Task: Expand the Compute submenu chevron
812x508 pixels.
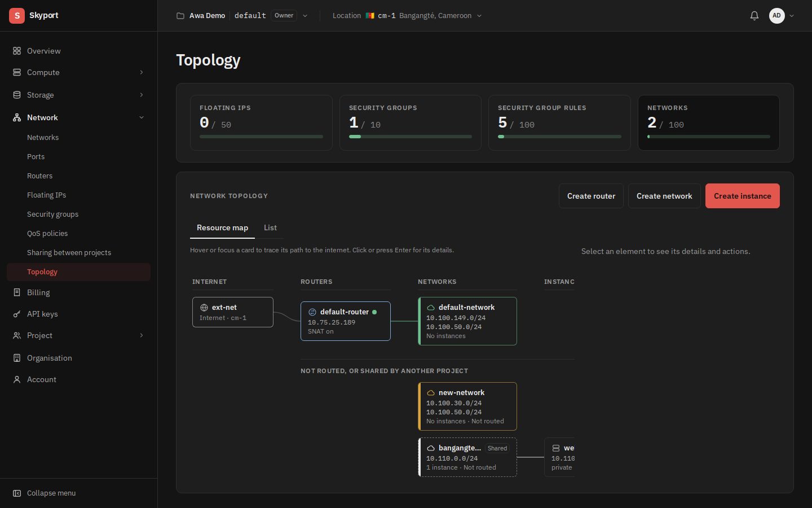Action: (x=142, y=72)
